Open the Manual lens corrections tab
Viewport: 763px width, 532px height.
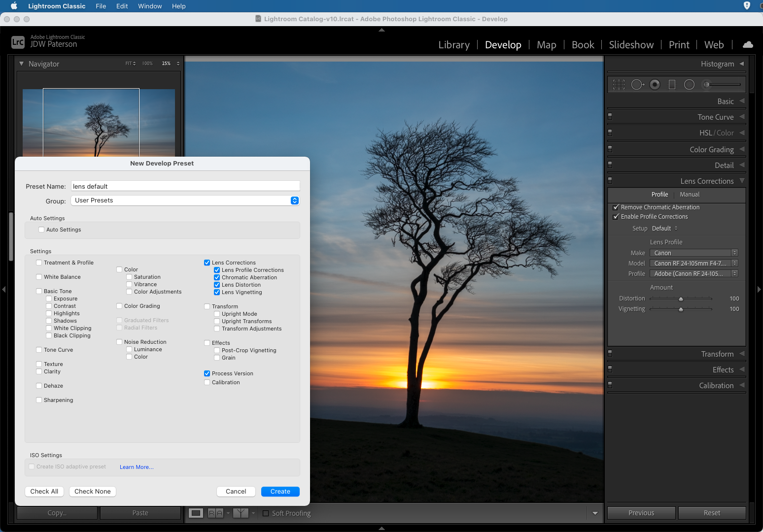pyautogui.click(x=690, y=195)
